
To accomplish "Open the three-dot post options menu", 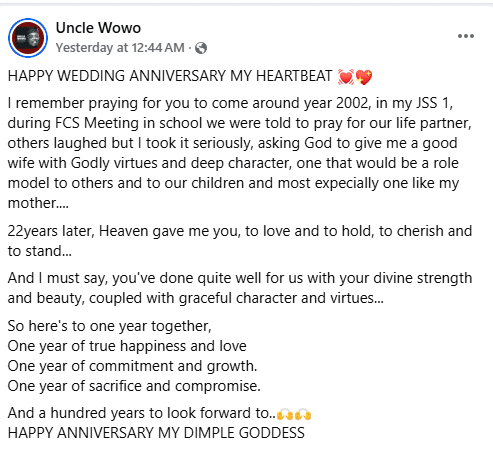I will [x=466, y=36].
